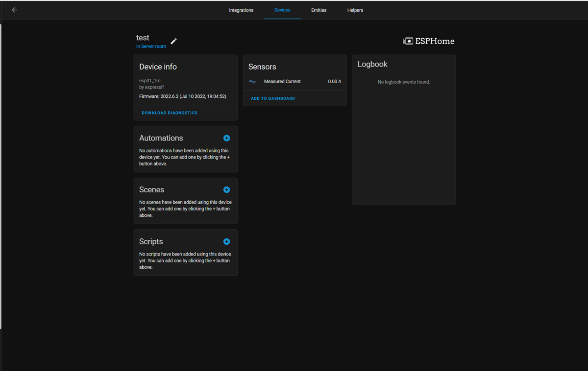Click 'No logbook events found' message
This screenshot has width=588, height=371.
(x=404, y=82)
